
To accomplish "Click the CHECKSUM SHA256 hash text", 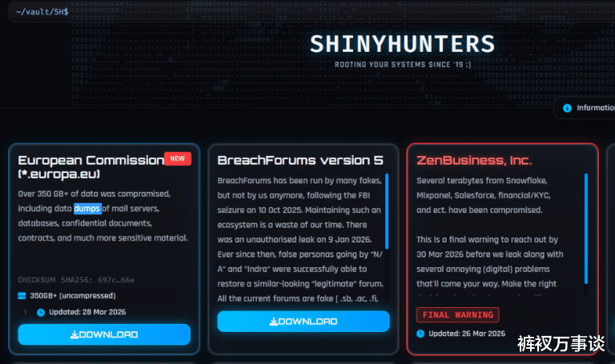I will pyautogui.click(x=76, y=280).
